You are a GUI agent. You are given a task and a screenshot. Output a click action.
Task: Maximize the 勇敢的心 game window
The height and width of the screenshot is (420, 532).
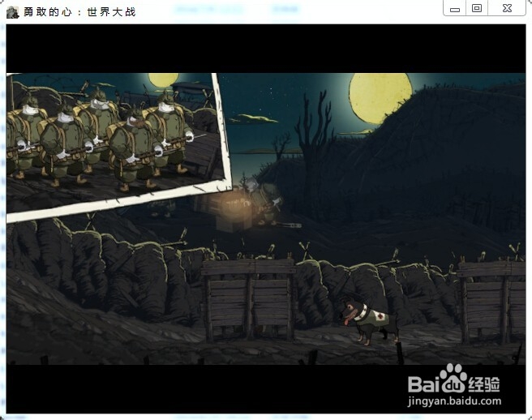click(x=477, y=8)
